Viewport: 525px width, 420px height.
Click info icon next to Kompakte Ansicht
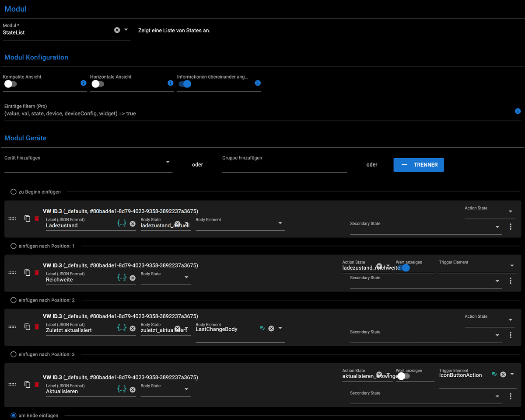tap(84, 83)
